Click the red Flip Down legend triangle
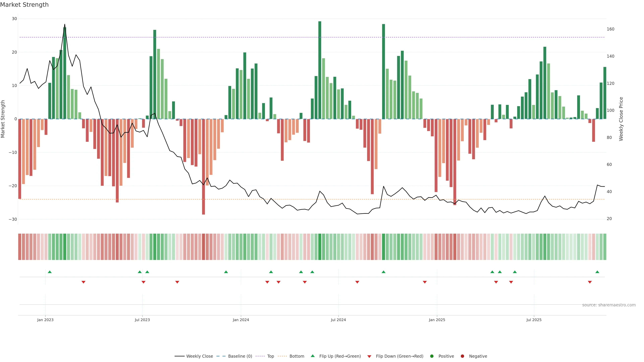 pos(369,356)
